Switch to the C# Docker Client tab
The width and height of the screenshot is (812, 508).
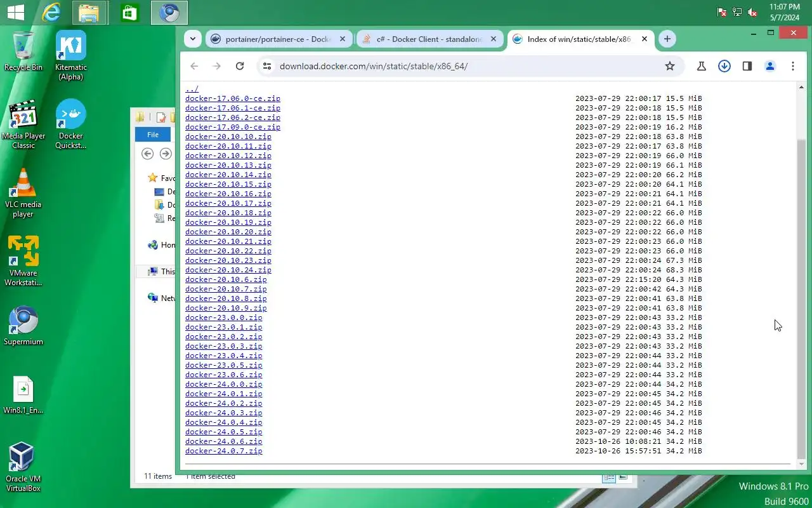tap(430, 39)
